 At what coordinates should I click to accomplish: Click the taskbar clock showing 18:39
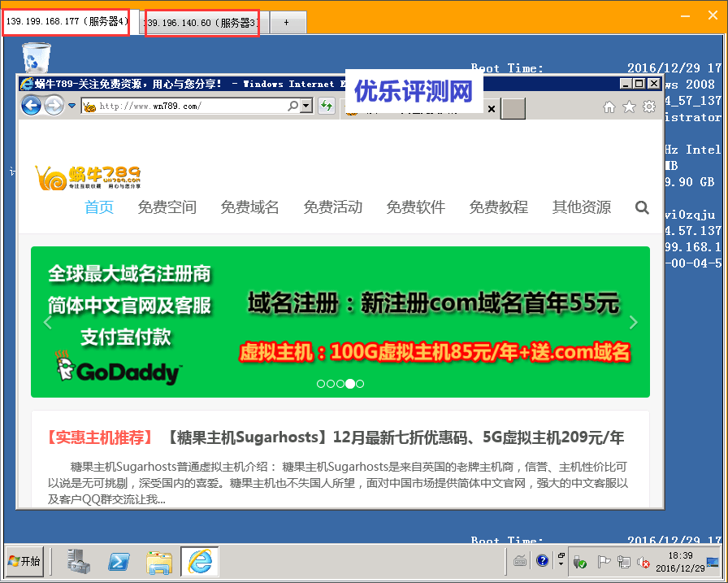pyautogui.click(x=680, y=562)
